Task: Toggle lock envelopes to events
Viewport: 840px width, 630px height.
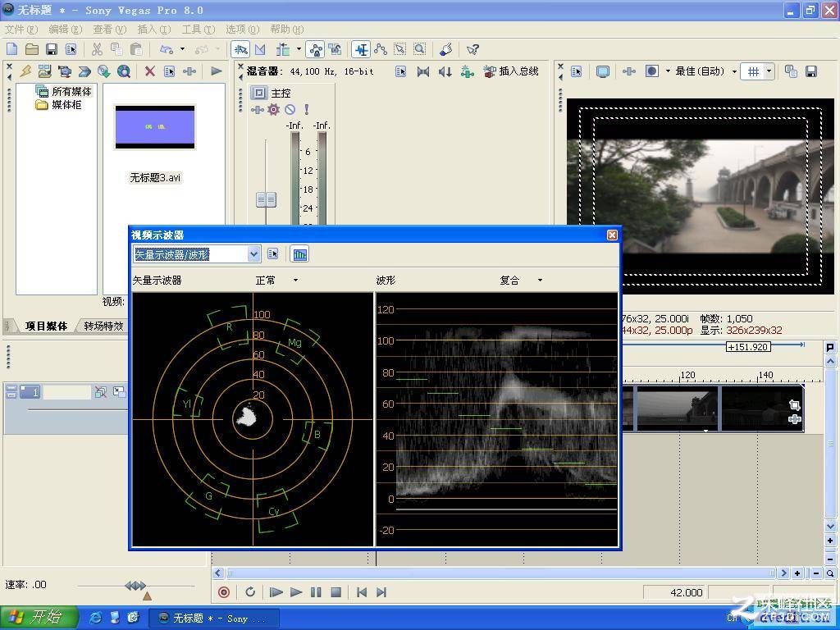Action: (316, 50)
